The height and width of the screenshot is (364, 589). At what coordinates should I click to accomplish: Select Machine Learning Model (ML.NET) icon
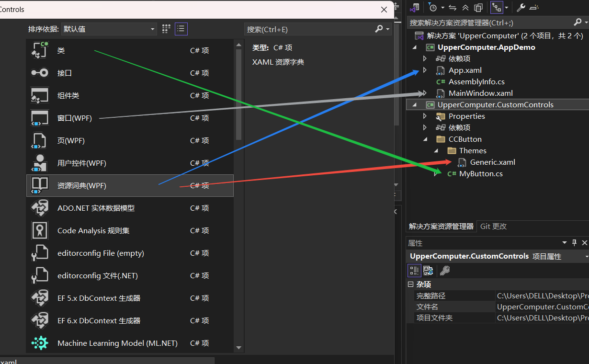tap(39, 343)
